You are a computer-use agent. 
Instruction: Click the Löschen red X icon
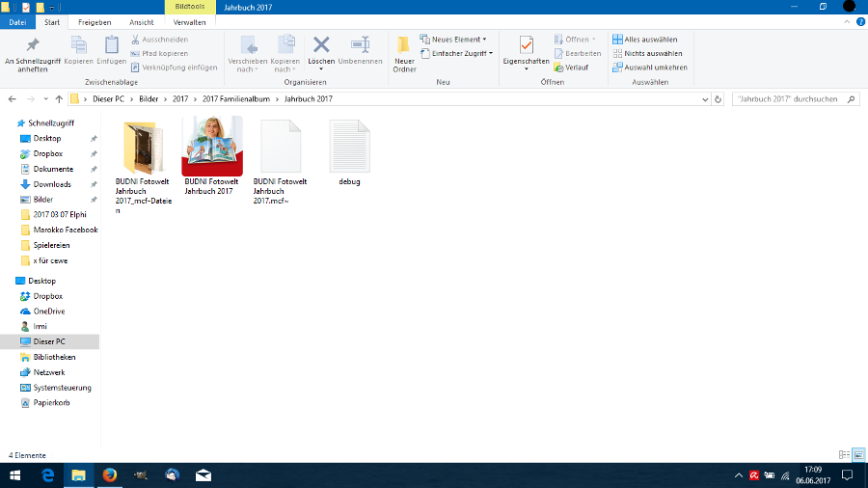coord(321,44)
